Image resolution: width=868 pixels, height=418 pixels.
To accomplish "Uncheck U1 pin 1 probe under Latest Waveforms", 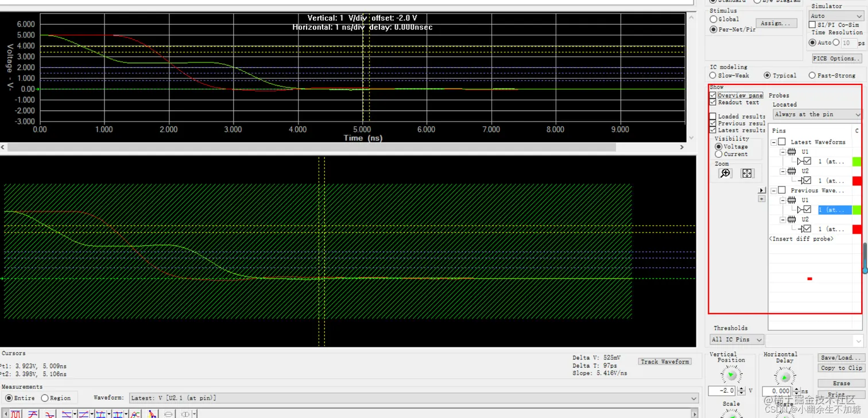I will coord(807,161).
